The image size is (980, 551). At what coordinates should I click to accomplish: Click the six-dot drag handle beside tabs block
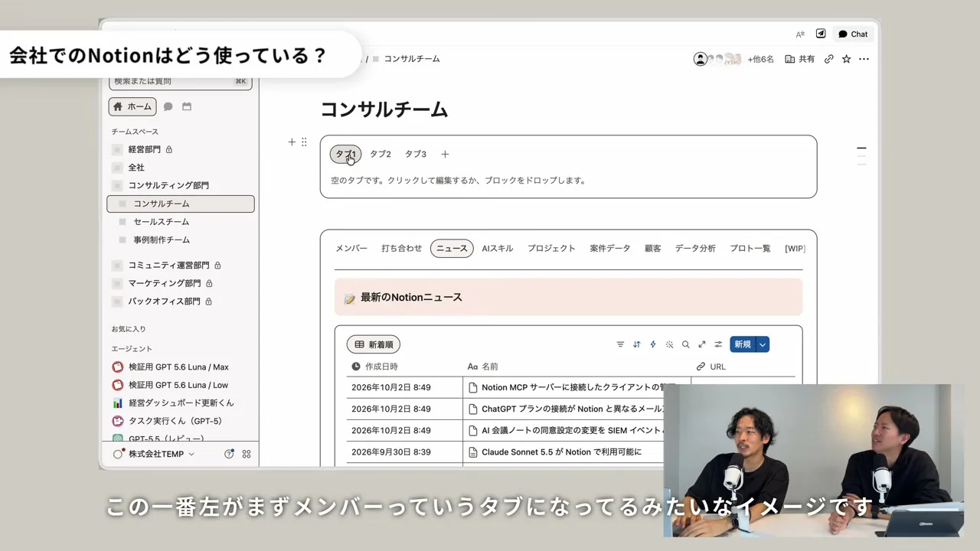[304, 142]
